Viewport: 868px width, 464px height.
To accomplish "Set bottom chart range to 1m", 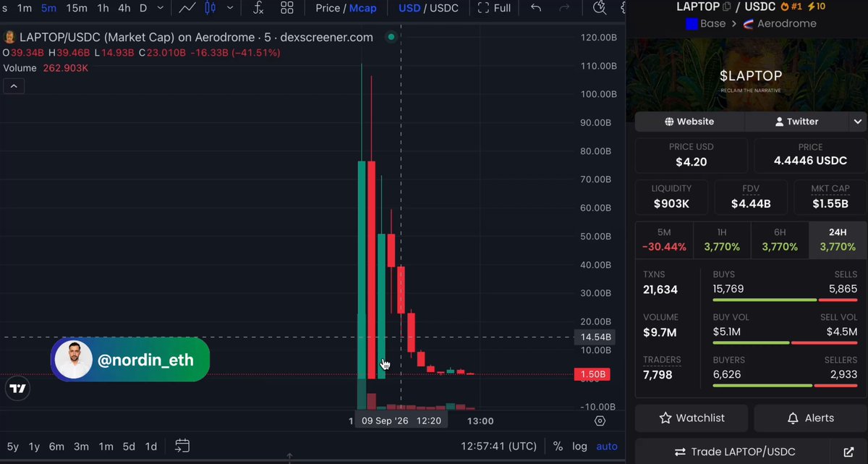I will pyautogui.click(x=106, y=446).
